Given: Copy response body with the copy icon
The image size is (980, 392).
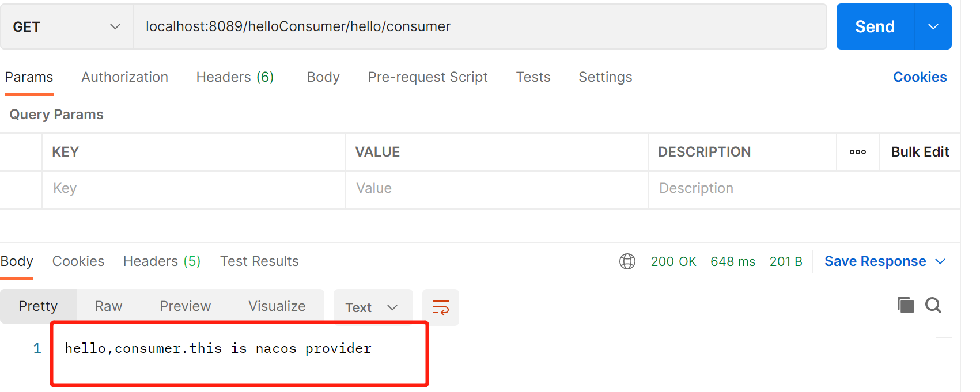Looking at the screenshot, I should pyautogui.click(x=905, y=305).
